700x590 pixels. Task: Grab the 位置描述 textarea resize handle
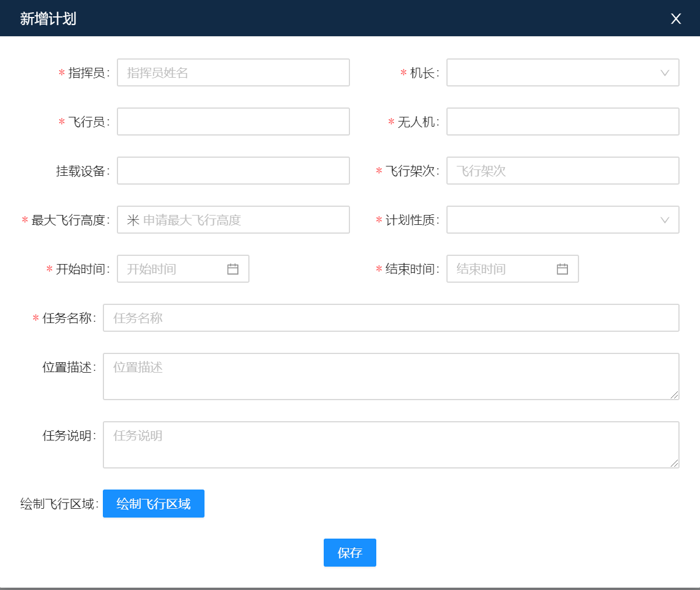coord(674,395)
